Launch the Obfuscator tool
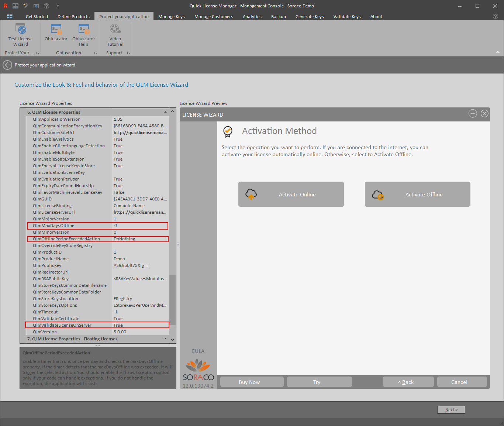Screen dimensions: 504x426 [56, 32]
